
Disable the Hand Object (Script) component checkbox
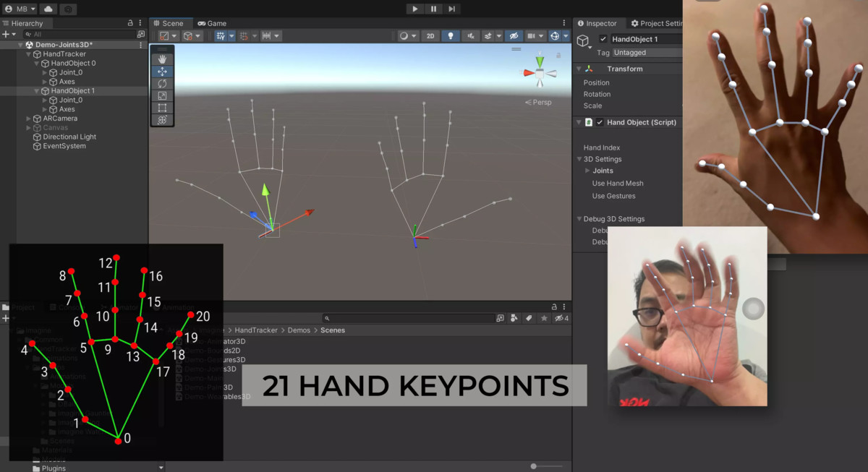(600, 122)
